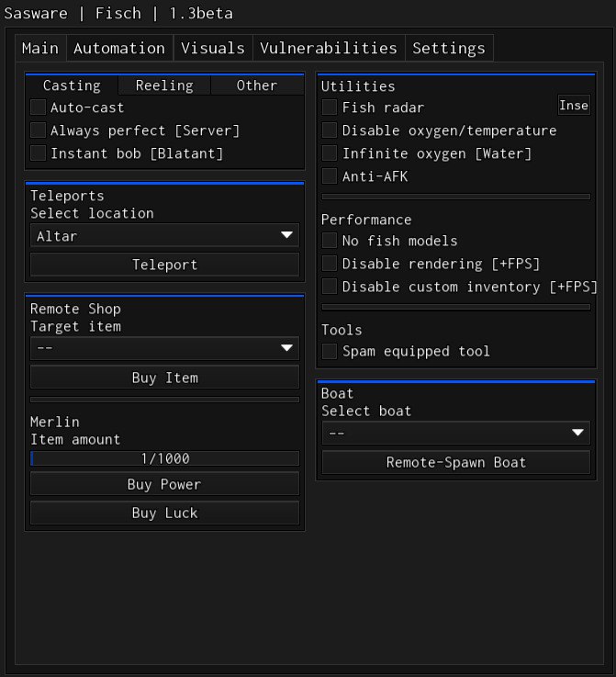Viewport: 616px width, 677px height.
Task: Open the Select boat dropdown
Action: point(455,433)
